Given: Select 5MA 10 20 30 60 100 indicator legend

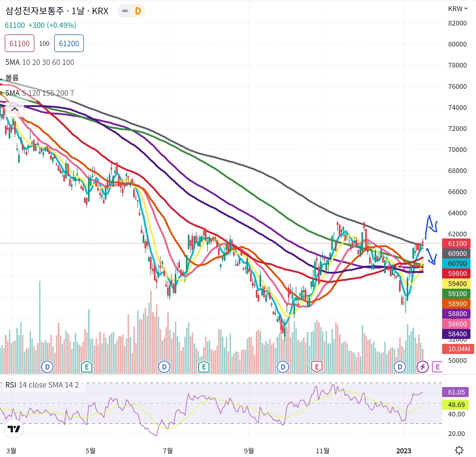Looking at the screenshot, I should tap(40, 62).
